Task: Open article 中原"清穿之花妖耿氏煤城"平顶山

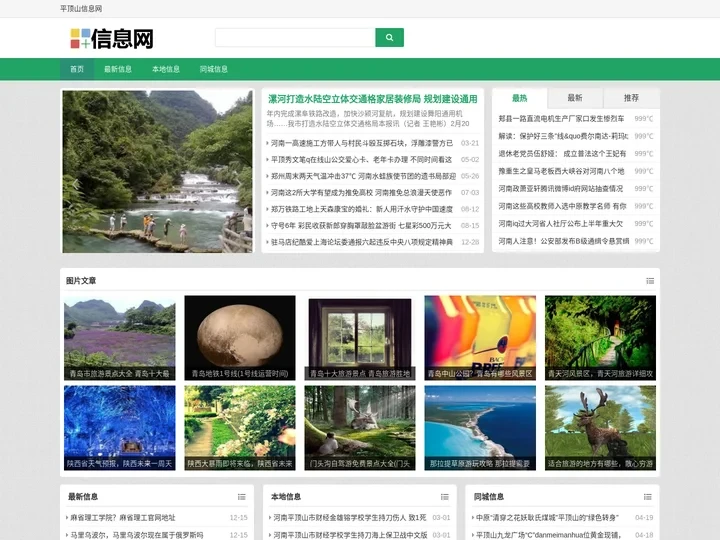Action: (x=547, y=518)
